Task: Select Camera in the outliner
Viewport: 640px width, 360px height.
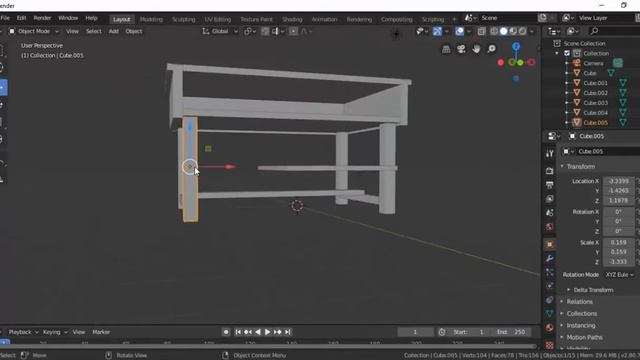Action: 593,63
